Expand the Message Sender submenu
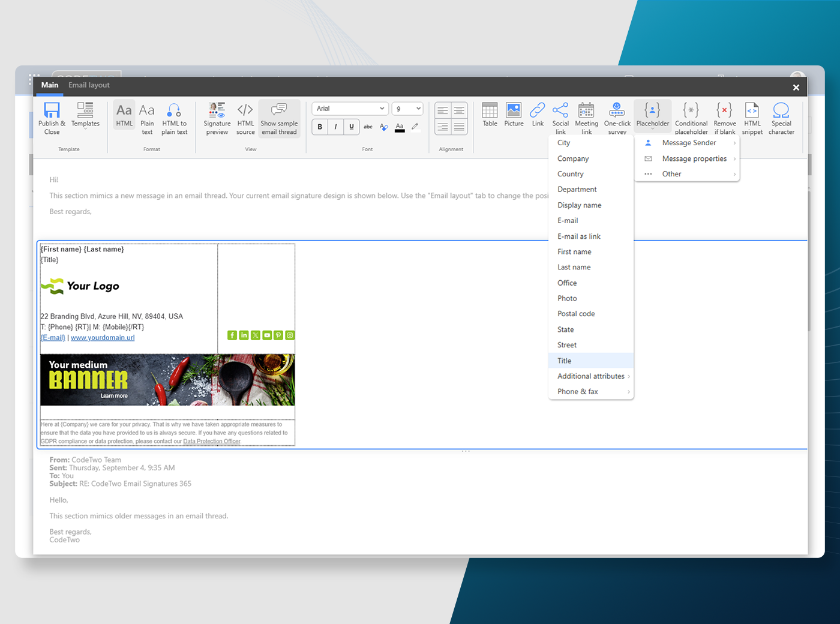Viewport: 840px width, 624px height. pyautogui.click(x=688, y=143)
